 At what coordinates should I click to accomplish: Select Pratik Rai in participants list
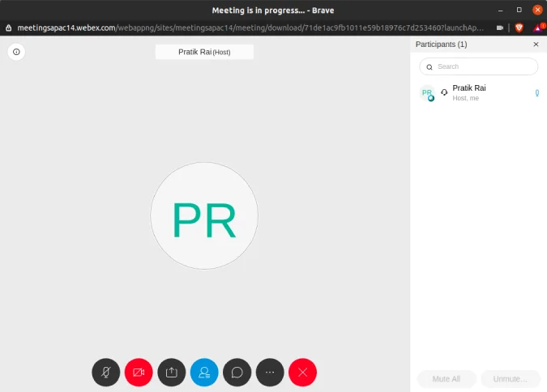(478, 93)
